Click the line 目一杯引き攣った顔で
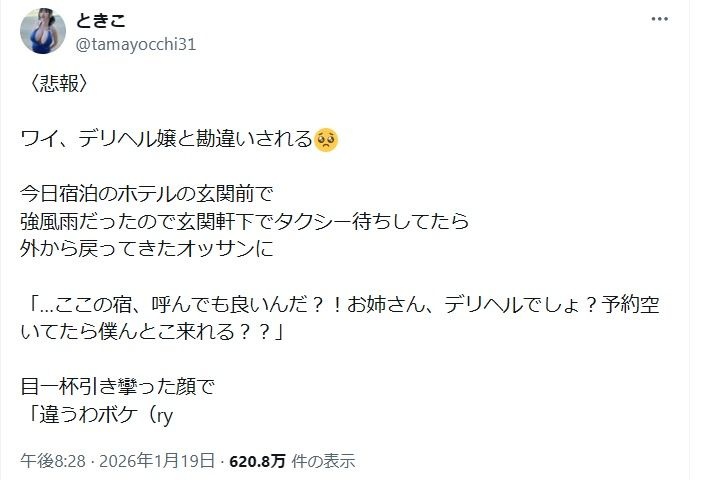The image size is (719, 480). click(x=117, y=387)
